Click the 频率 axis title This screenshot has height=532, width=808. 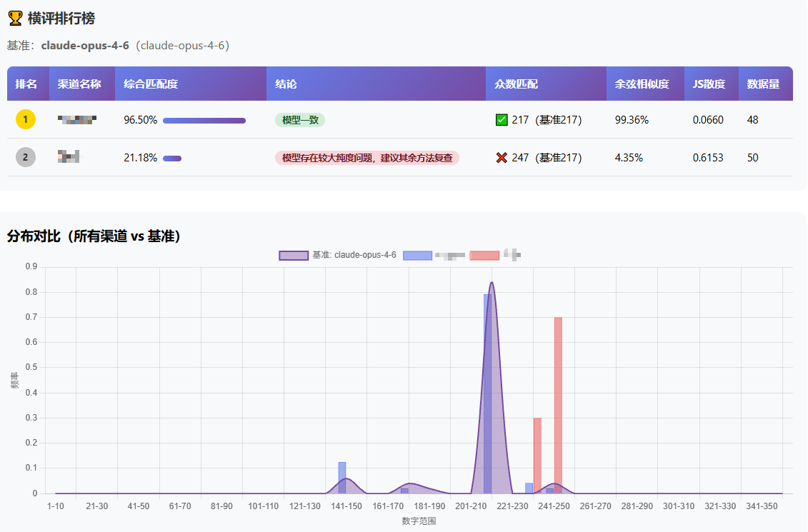[x=15, y=380]
